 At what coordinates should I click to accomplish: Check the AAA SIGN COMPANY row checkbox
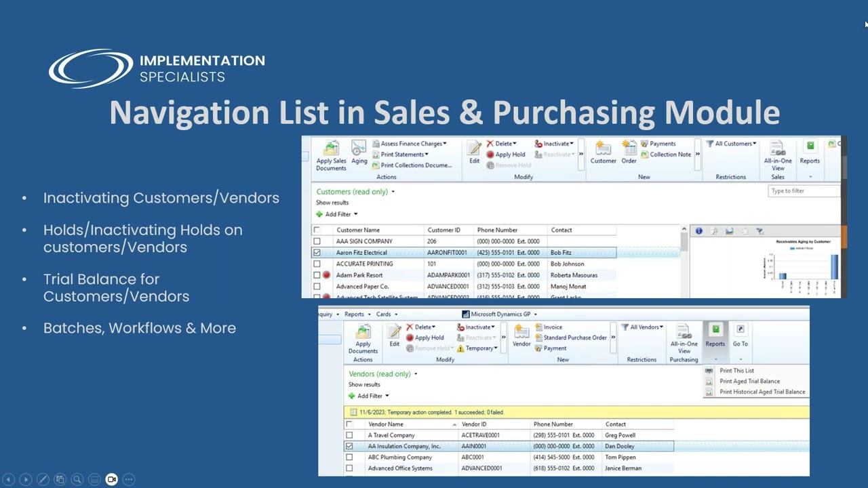317,241
